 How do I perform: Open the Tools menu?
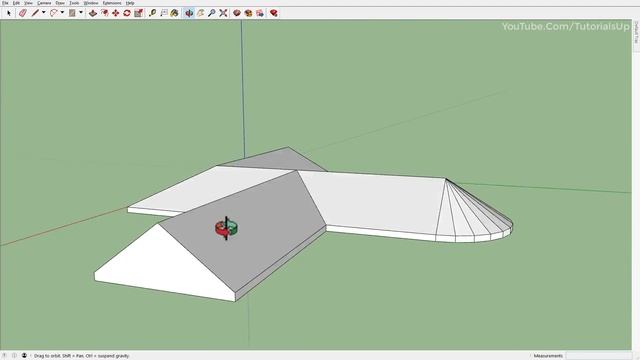click(x=74, y=3)
